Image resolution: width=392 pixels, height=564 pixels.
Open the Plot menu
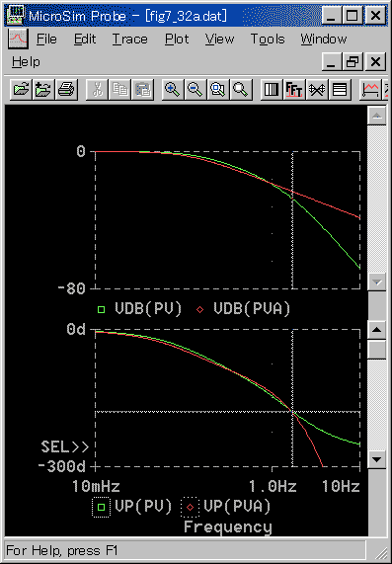177,39
